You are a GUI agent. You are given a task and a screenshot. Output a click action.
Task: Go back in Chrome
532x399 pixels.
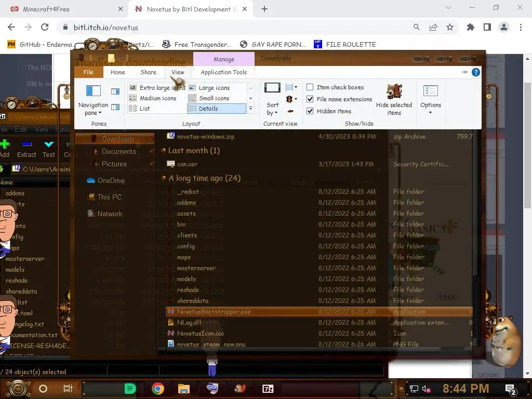(x=11, y=28)
